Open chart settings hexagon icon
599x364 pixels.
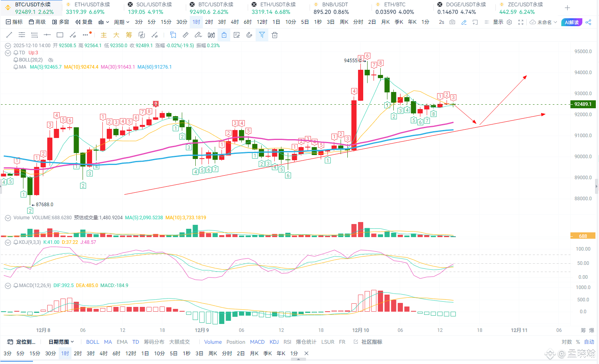click(509, 22)
